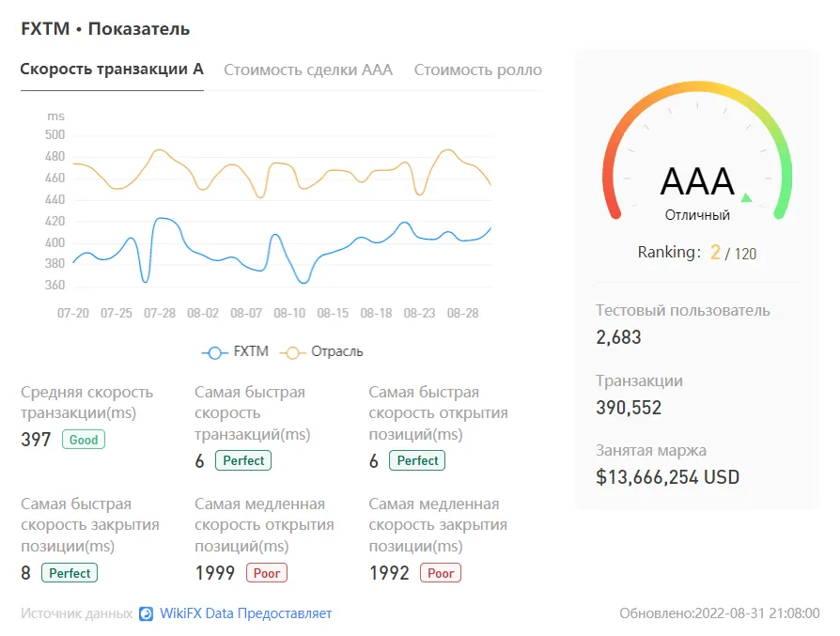
Task: Toggle the FXTM legend series
Action: coord(235,352)
